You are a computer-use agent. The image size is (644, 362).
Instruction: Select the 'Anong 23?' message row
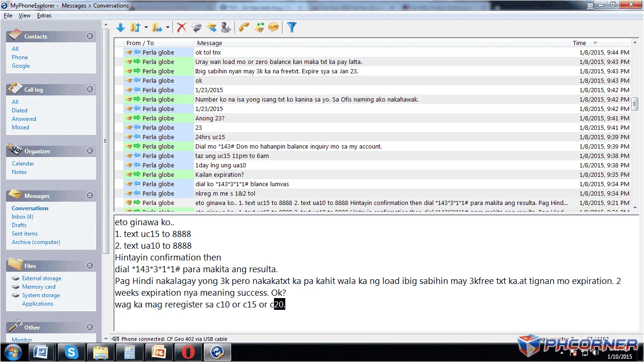click(372, 118)
